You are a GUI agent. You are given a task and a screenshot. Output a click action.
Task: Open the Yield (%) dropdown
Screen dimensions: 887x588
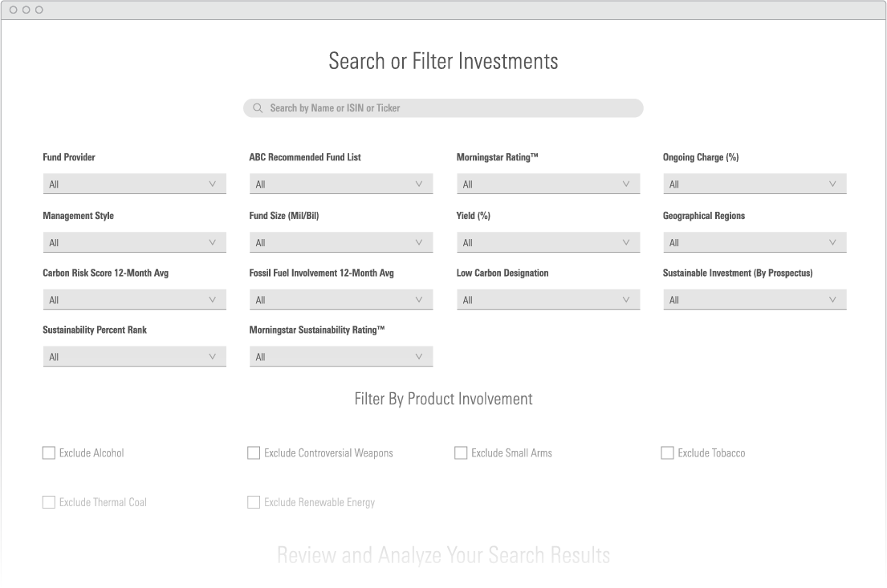[547, 242]
